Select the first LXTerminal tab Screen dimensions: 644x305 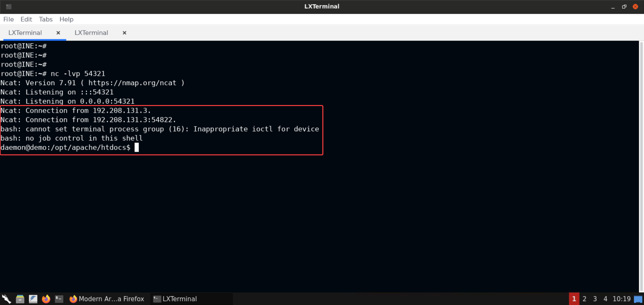coord(25,33)
